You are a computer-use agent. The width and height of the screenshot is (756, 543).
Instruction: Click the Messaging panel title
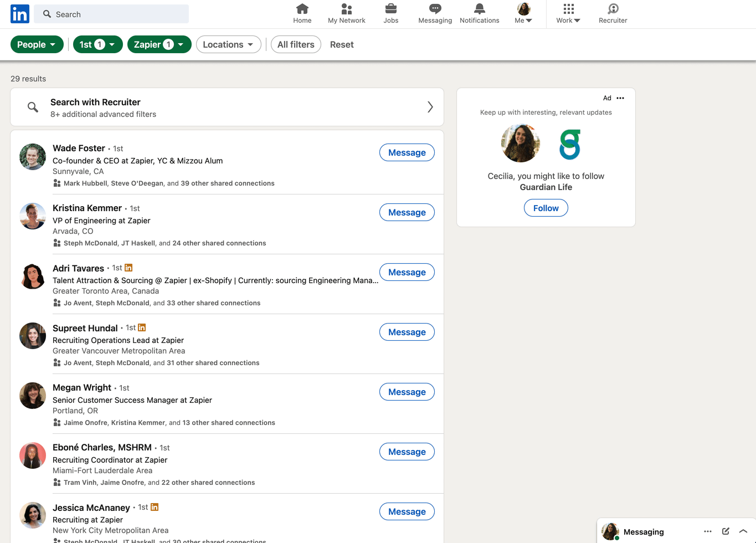pyautogui.click(x=644, y=532)
